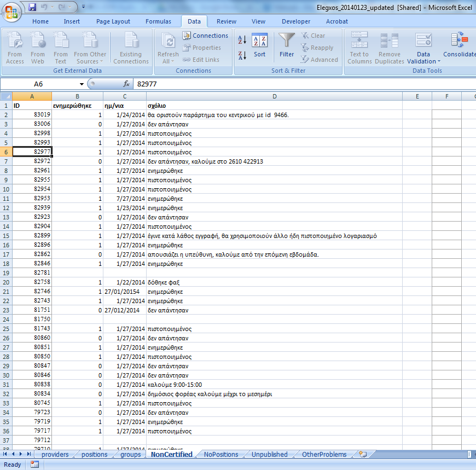476x470 pixels.
Task: Switch to the positions sheet
Action: 95,455
